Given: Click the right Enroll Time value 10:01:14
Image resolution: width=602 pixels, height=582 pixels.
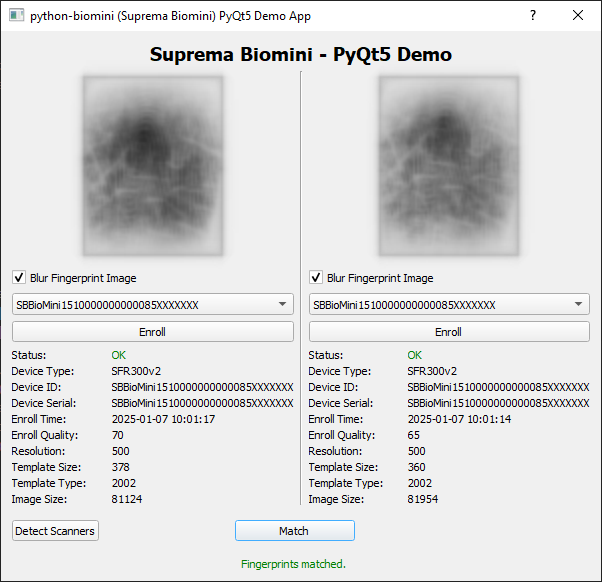Looking at the screenshot, I should (x=460, y=419).
